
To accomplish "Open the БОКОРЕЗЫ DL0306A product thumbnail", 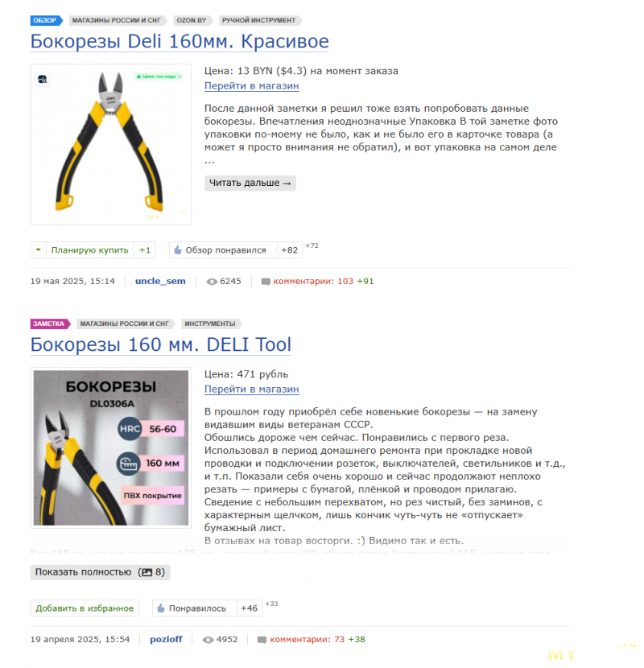I will pyautogui.click(x=111, y=447).
